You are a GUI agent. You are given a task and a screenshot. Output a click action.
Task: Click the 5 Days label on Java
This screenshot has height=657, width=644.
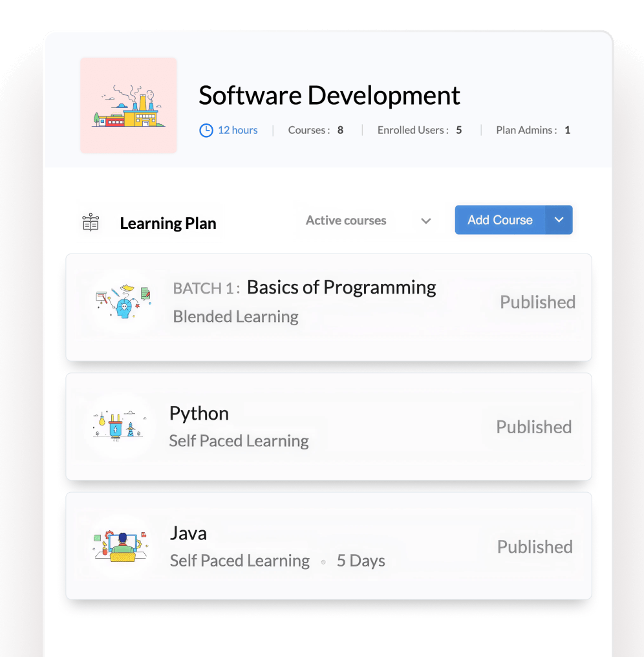[x=361, y=561]
